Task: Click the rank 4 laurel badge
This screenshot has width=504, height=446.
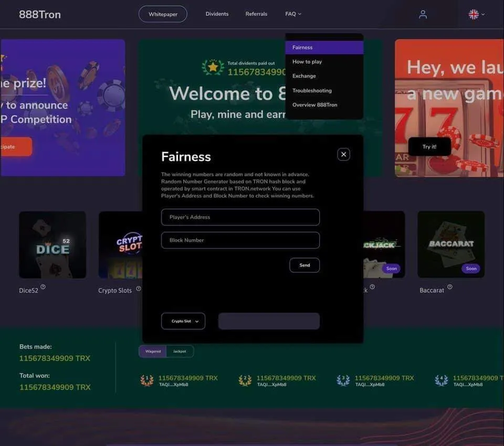Action: click(442, 380)
